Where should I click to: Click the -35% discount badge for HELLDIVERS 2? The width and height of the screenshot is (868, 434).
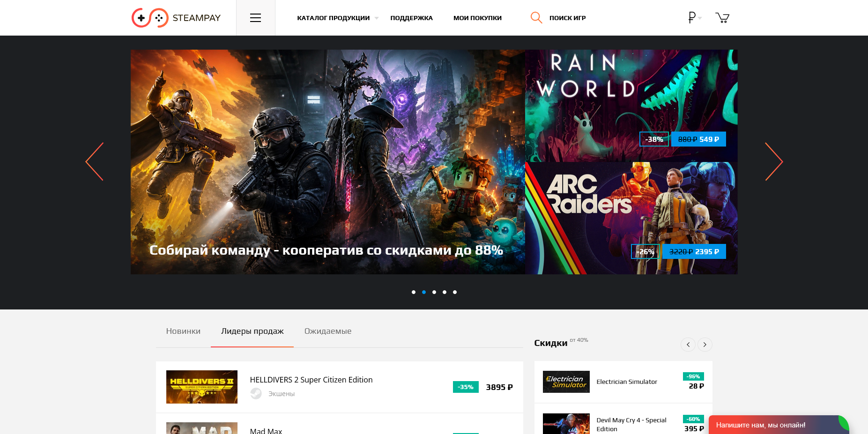466,387
